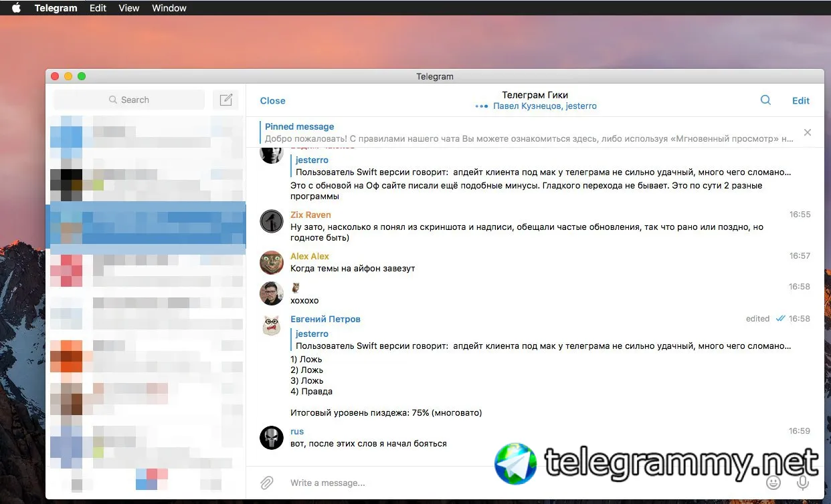Viewport: 831px width, 504px height.
Task: Click the Zix Raven avatar
Action: click(272, 221)
